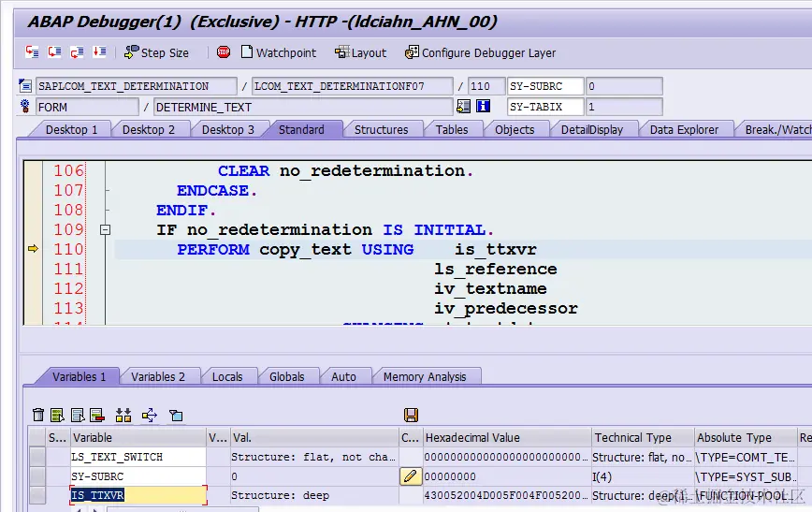Create a Watchpoint from the toolbar

279,52
